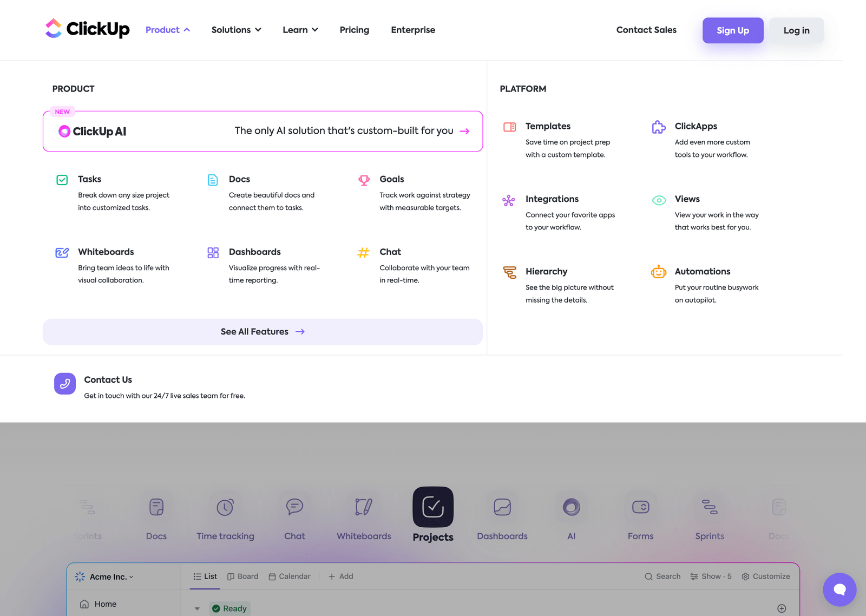
Task: Click the Goals trophy icon
Action: tap(364, 180)
